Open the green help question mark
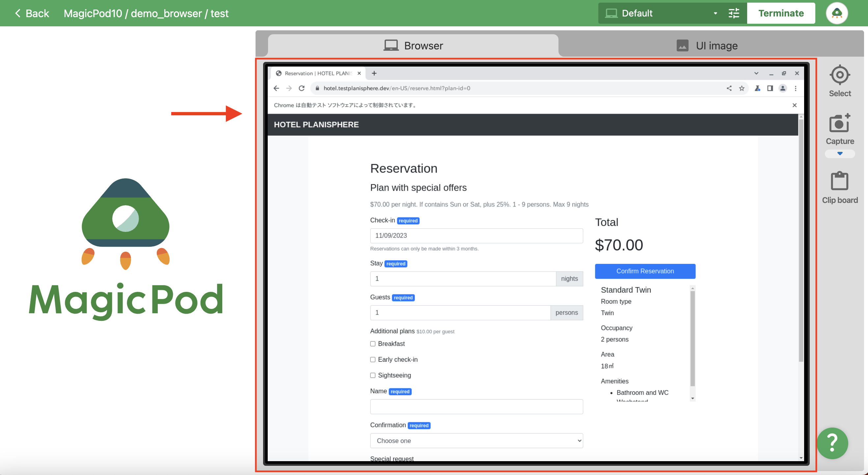 click(832, 443)
